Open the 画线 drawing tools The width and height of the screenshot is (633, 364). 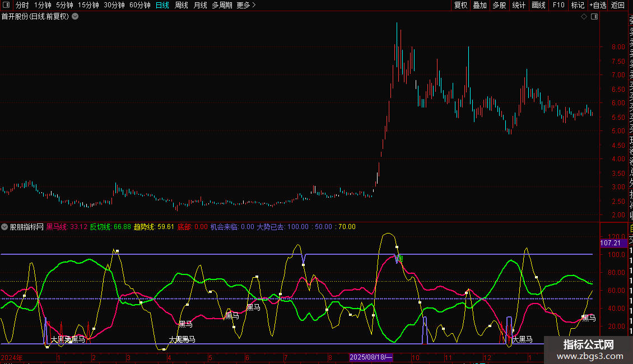coord(538,6)
